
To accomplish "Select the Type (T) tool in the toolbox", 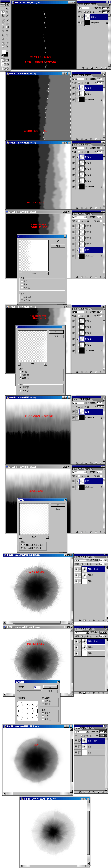I will click(x=7, y=35).
